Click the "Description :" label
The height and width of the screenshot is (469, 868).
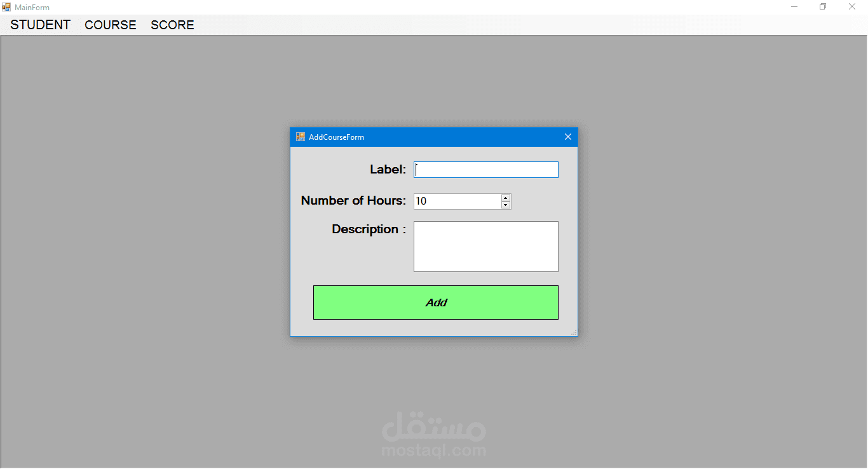[x=369, y=229]
